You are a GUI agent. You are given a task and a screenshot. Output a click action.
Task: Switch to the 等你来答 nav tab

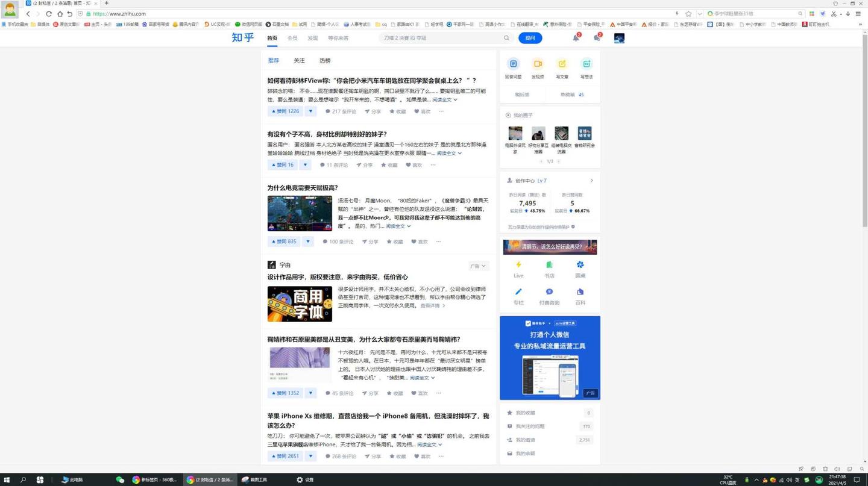pos(338,38)
